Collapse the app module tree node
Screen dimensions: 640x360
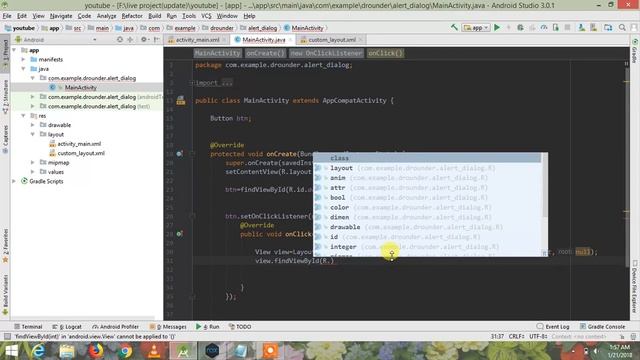tap(14, 50)
